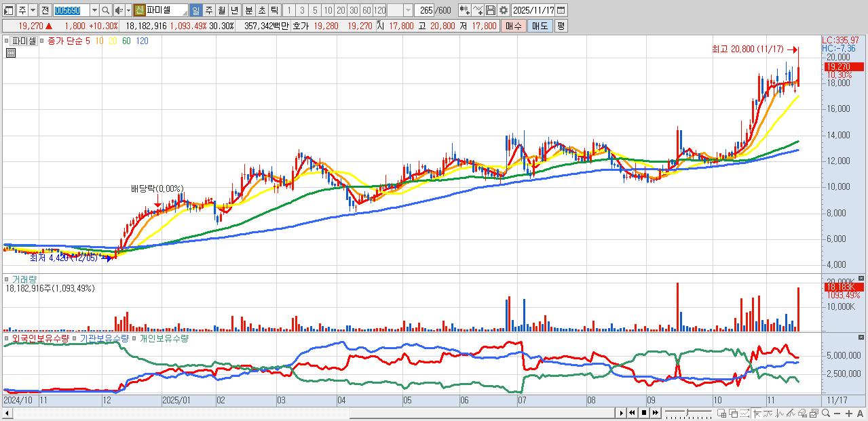The width and height of the screenshot is (868, 421).
Task: Select the 분 minute period button
Action: (248, 10)
